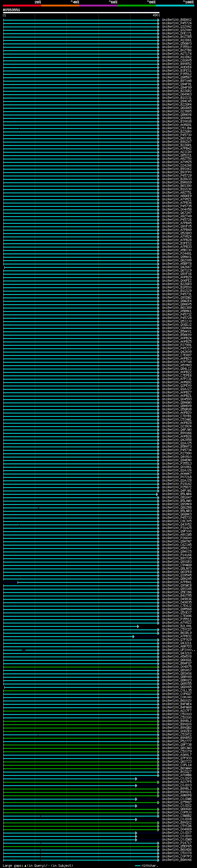Select the orange ~40% legend color band
This screenshot has height=868, width=197.
(x=60, y=6)
